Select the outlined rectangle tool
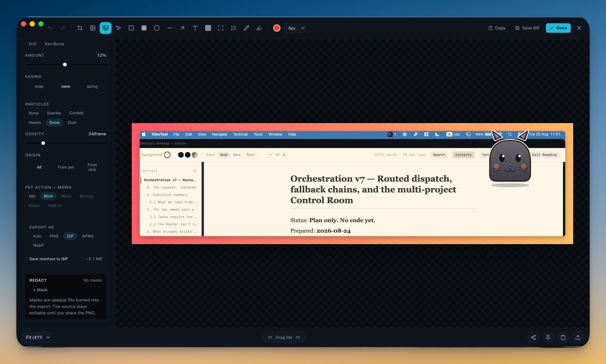Screen dimensions: 606x364 coord(131,28)
